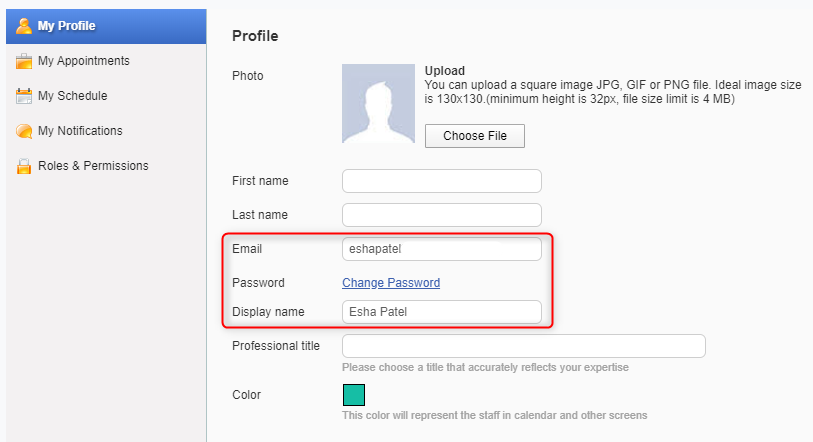This screenshot has width=813, height=442.
Task: Click the My Notifications speech bubble icon
Action: tap(23, 131)
